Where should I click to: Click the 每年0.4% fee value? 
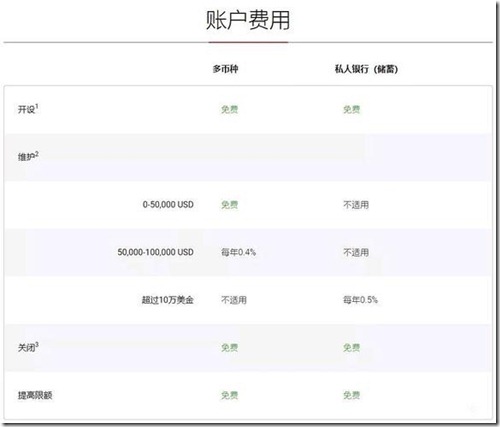pyautogui.click(x=238, y=252)
